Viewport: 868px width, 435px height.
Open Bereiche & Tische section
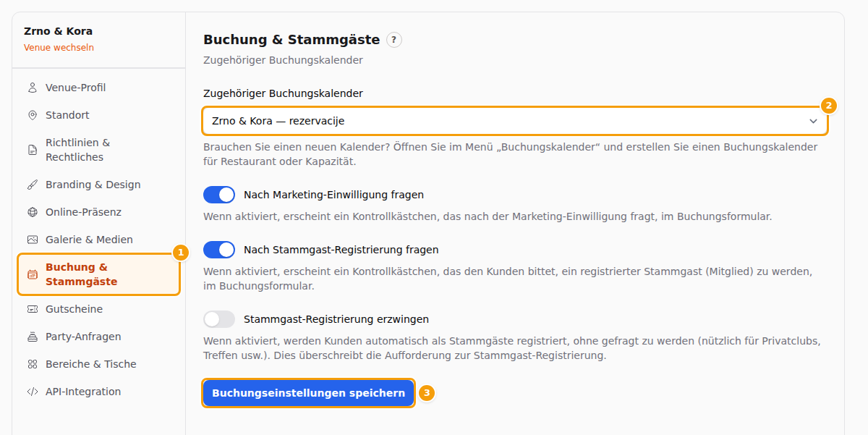(x=98, y=364)
